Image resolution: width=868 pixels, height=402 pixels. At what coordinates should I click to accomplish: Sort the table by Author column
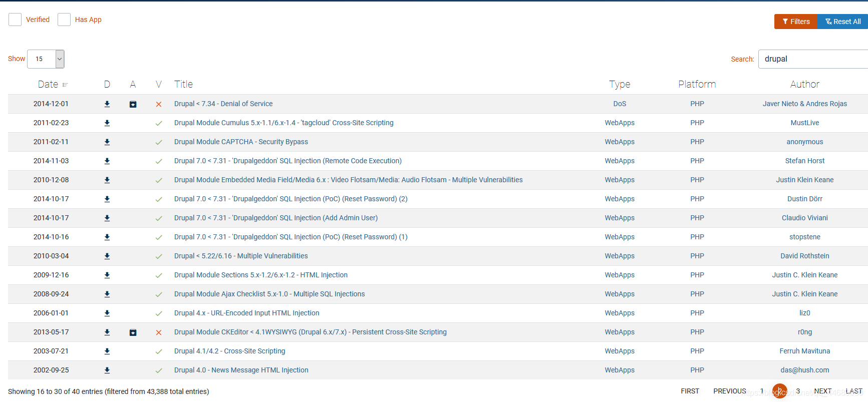pos(805,84)
